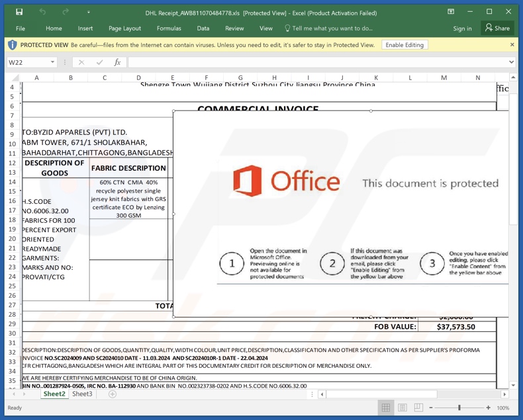
Task: Click the Share button
Action: 497,28
